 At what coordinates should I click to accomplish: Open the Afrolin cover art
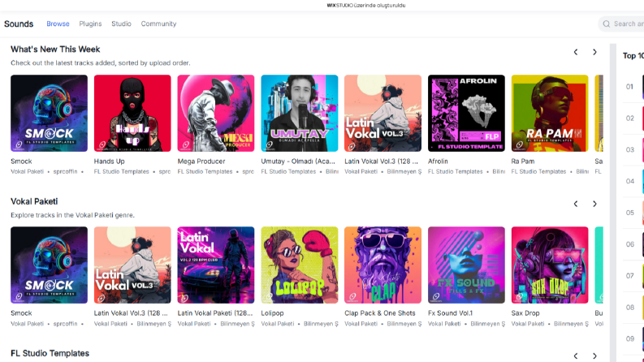coord(466,114)
